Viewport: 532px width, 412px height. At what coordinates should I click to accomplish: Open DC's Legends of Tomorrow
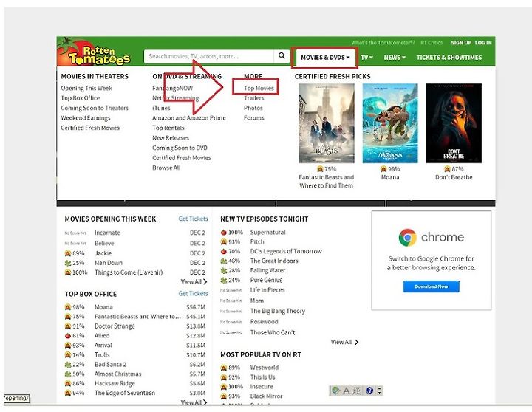tap(286, 251)
